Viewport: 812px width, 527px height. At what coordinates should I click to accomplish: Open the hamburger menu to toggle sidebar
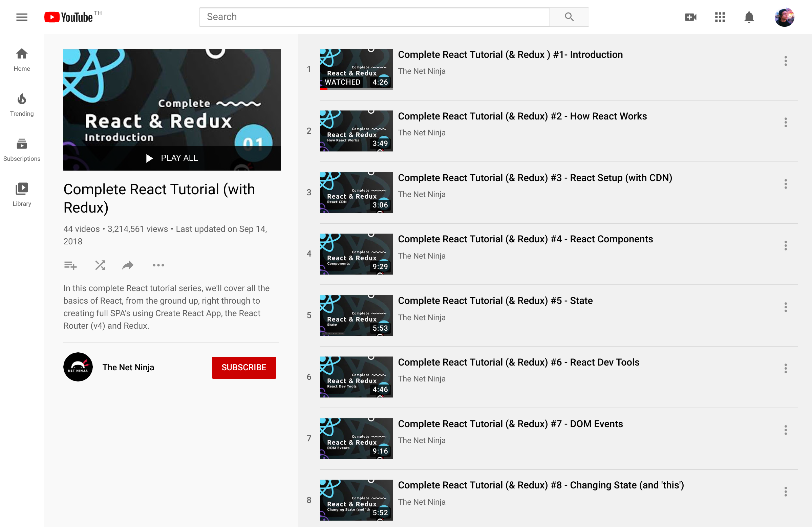pos(21,17)
